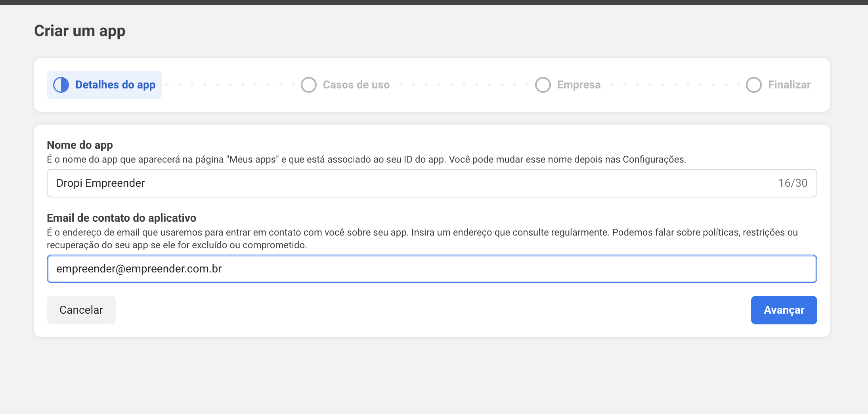Viewport: 868px width, 414px height.
Task: Open the Empresa step label
Action: click(x=579, y=85)
